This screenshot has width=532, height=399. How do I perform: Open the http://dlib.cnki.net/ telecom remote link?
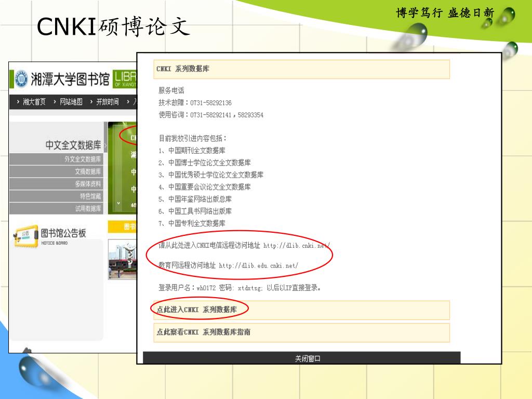click(297, 245)
